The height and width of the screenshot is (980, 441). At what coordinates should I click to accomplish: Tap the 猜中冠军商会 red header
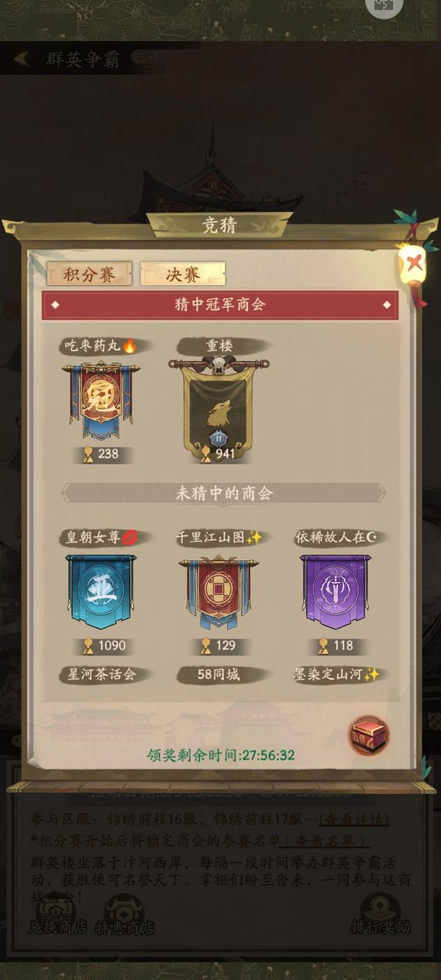pos(220,305)
